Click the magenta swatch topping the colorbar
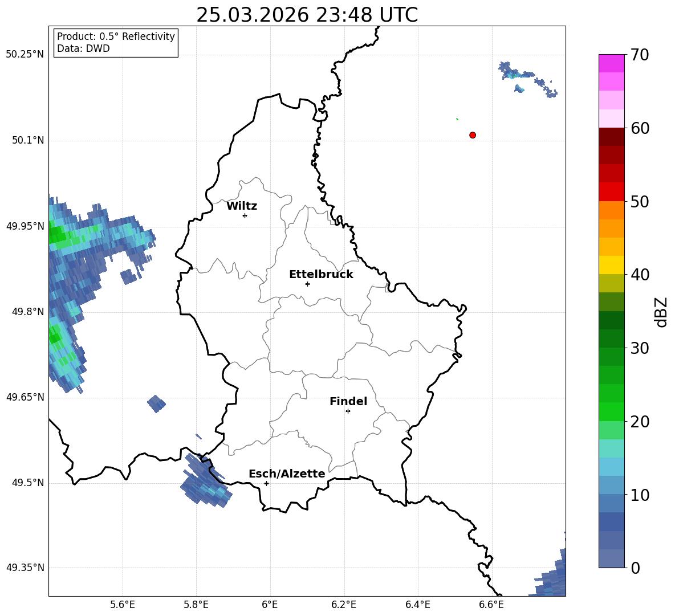Screen dimensions: 675x616 (x=611, y=63)
